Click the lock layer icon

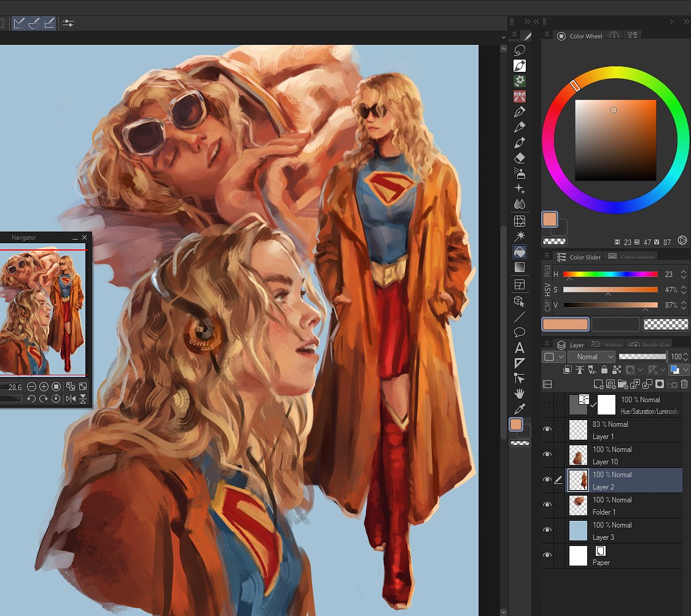click(604, 370)
